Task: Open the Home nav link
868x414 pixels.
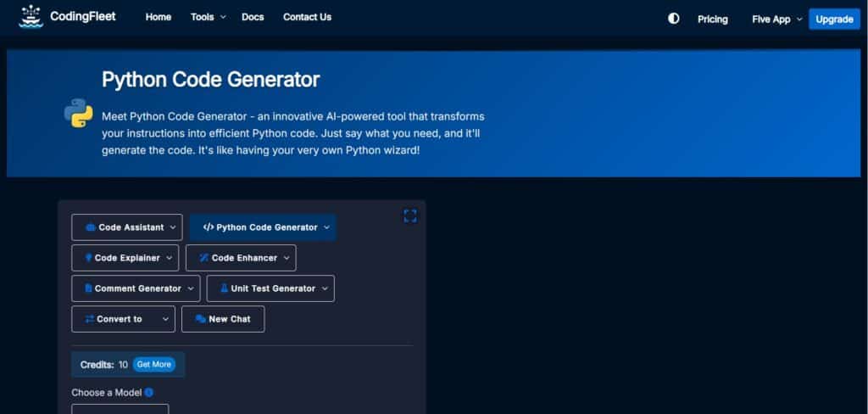Action: [159, 17]
